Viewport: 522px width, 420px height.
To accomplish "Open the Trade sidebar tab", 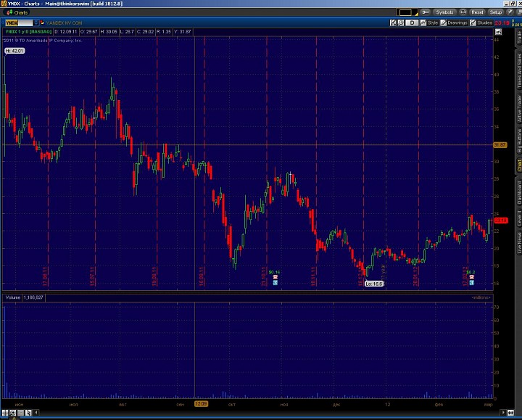I will coord(519,38).
